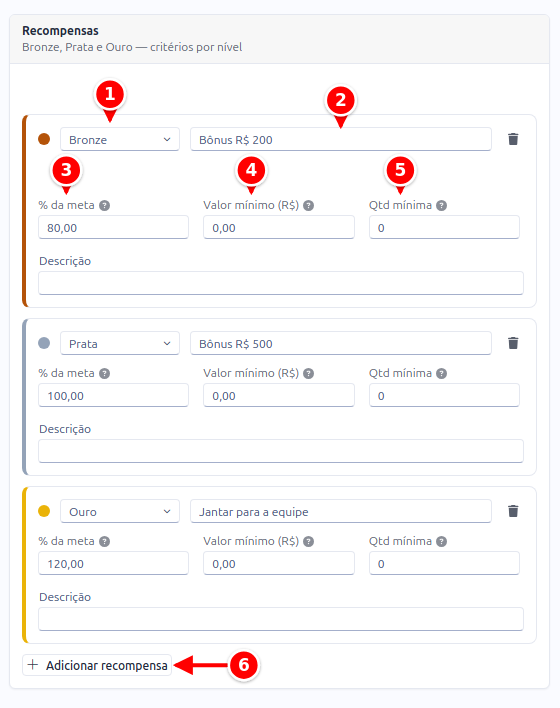Show help for Bronze % da meta
560x708 pixels.
(x=104, y=205)
